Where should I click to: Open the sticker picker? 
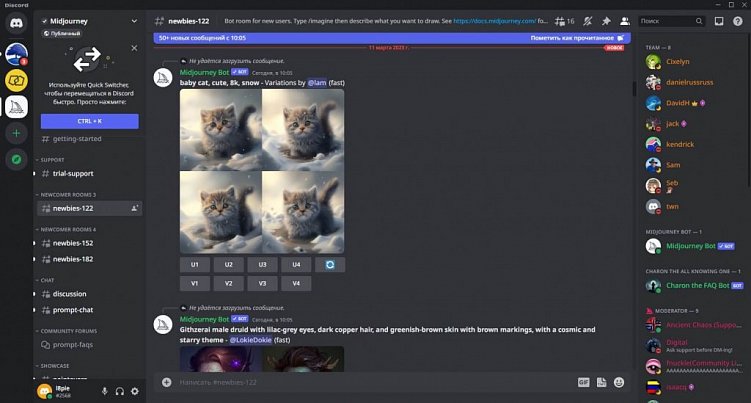click(x=601, y=382)
